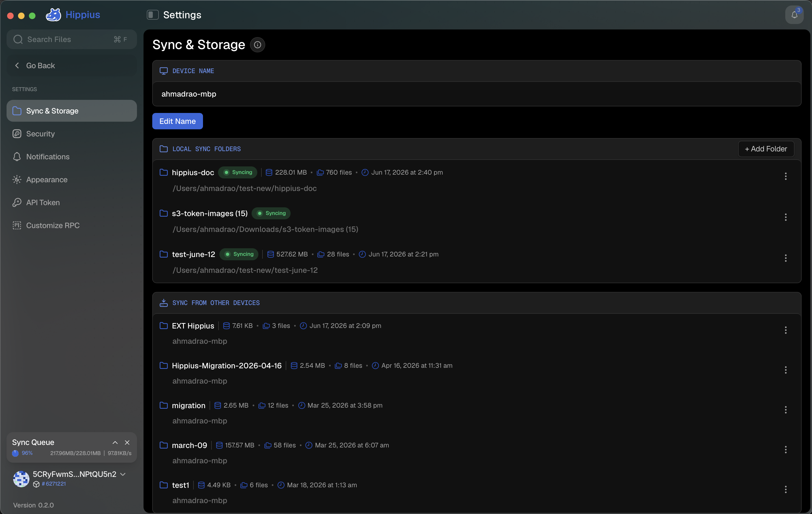Open the options menu for hippius-doc

(785, 176)
